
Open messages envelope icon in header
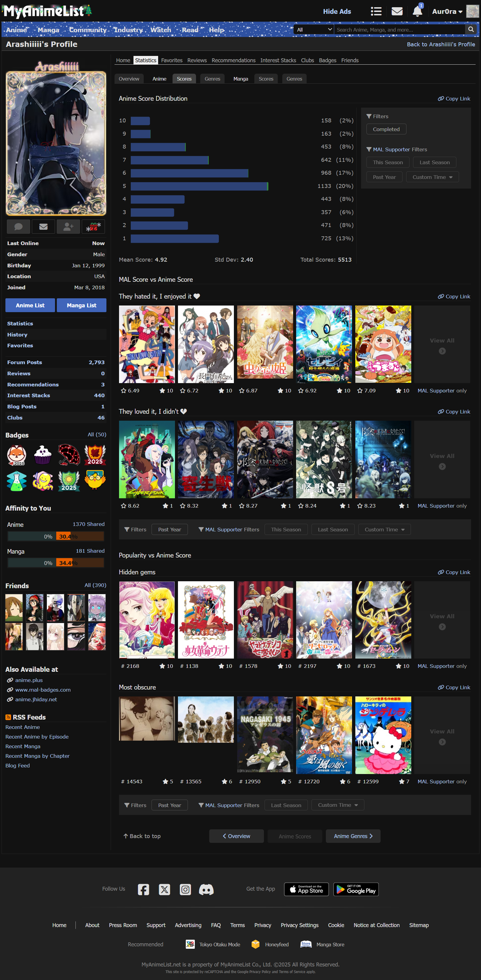397,11
